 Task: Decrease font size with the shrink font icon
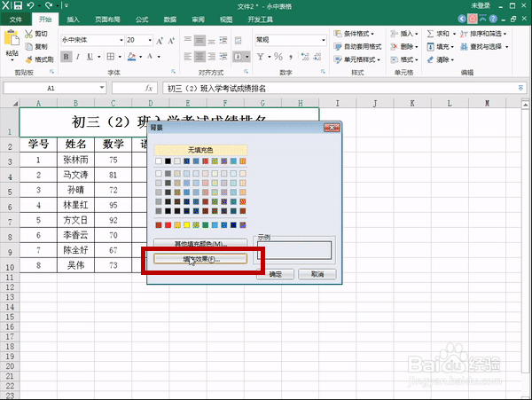point(171,41)
